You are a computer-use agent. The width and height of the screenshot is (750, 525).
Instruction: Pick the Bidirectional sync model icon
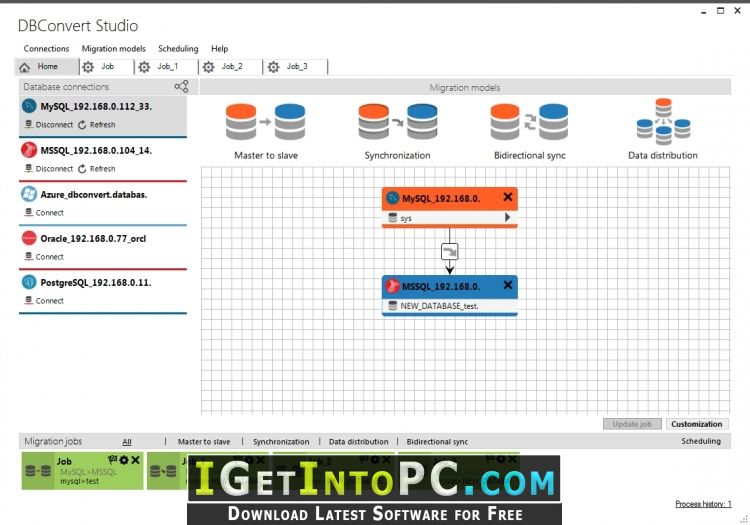529,122
